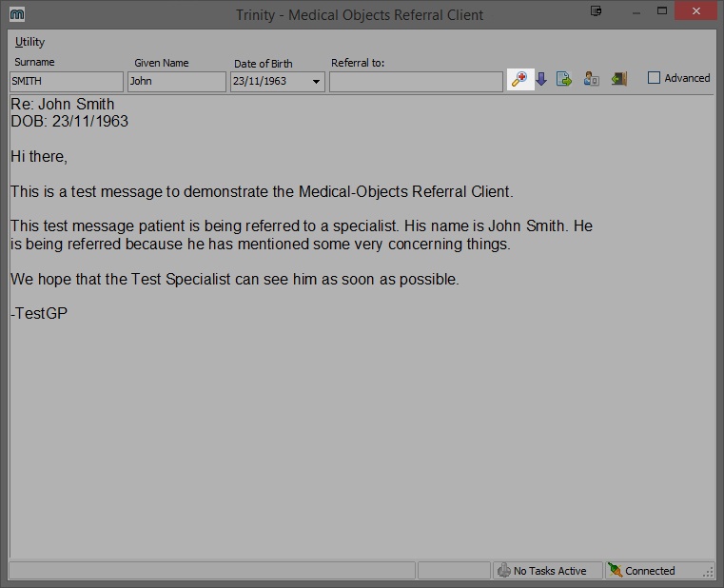Open the Utility menu
This screenshot has height=588, width=724.
click(29, 42)
